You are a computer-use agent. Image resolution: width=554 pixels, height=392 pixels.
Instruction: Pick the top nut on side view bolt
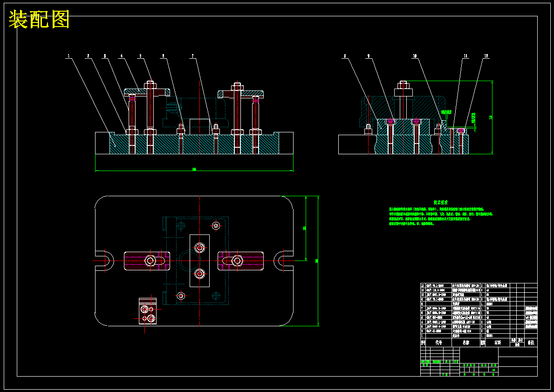pyautogui.click(x=403, y=85)
